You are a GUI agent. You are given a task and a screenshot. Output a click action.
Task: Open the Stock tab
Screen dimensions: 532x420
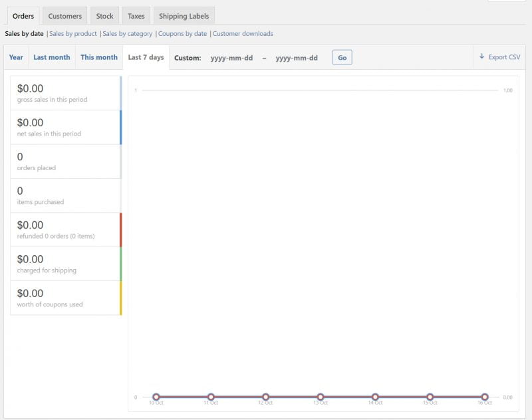104,16
